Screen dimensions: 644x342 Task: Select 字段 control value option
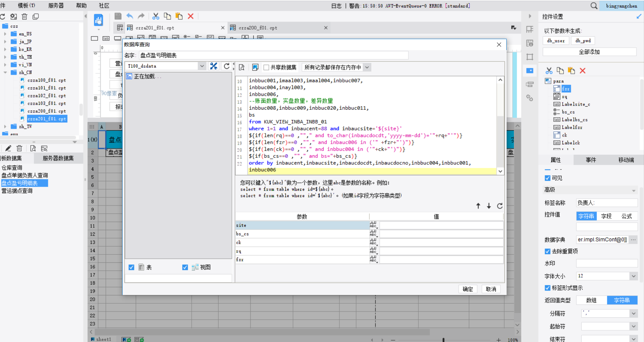coord(607,216)
